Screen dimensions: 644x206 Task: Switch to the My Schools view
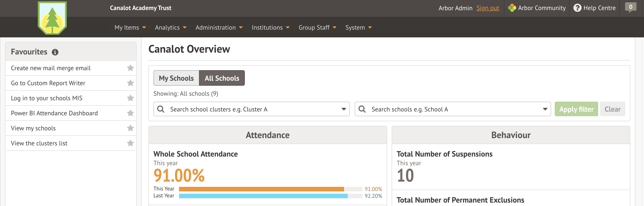(x=176, y=78)
